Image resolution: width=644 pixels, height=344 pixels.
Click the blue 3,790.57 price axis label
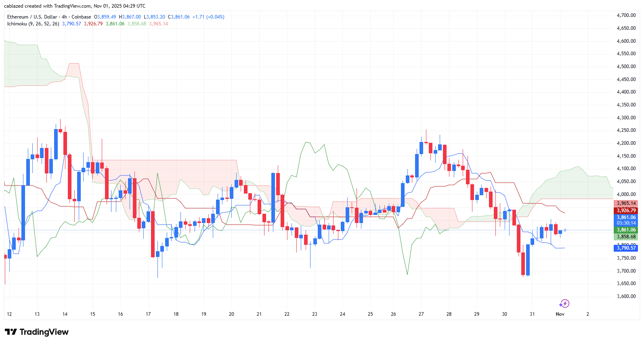click(625, 248)
